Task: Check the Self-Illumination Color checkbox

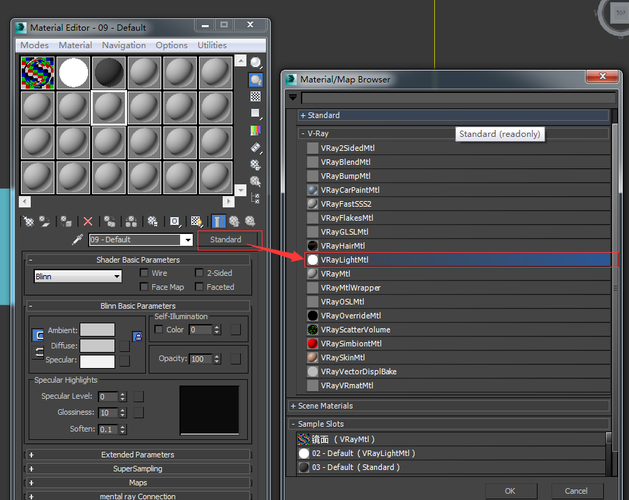Action: click(x=159, y=329)
